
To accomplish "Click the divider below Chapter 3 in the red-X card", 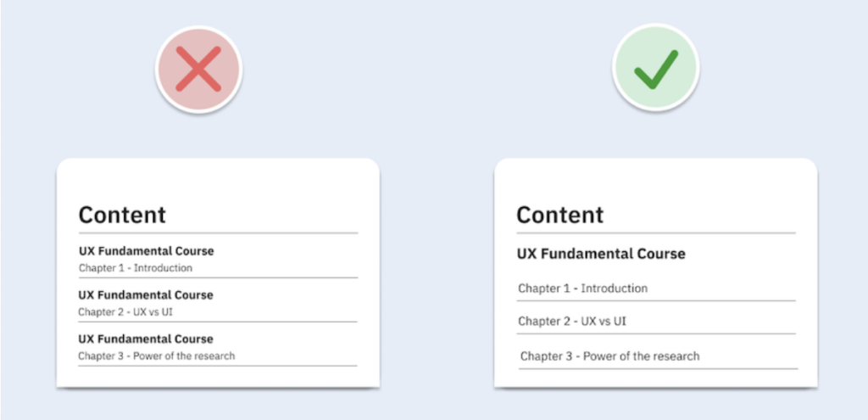I will point(218,366).
